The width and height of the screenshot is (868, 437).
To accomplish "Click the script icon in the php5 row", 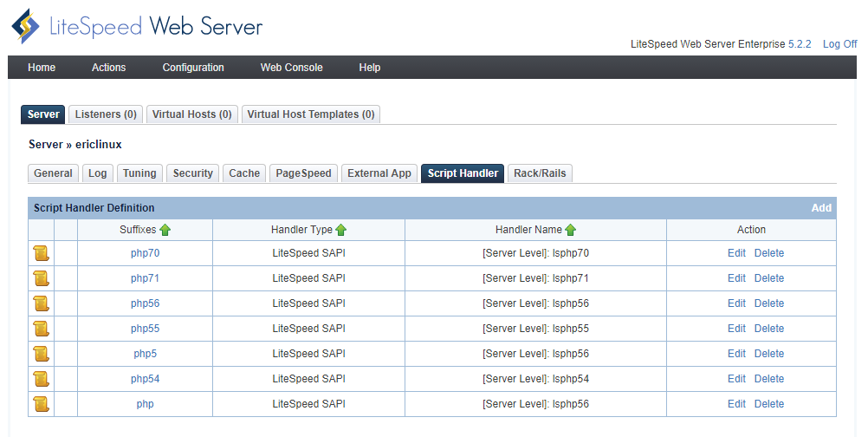I will coord(41,354).
